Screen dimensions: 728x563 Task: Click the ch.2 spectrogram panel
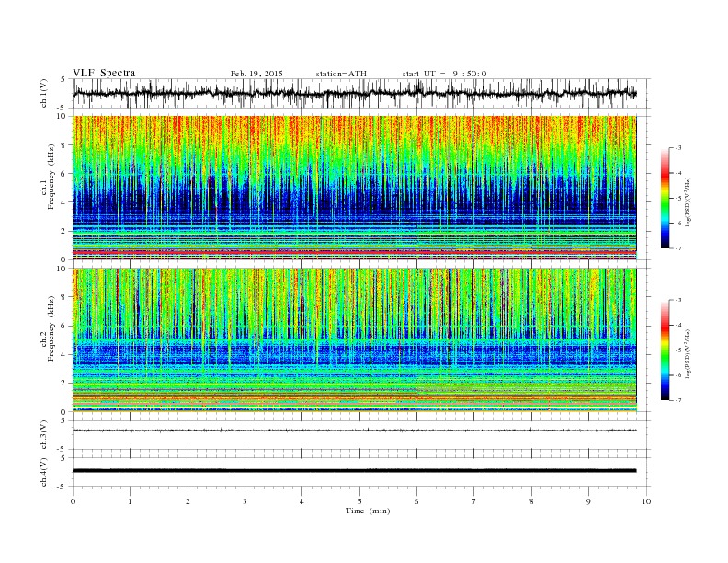tap(354, 340)
